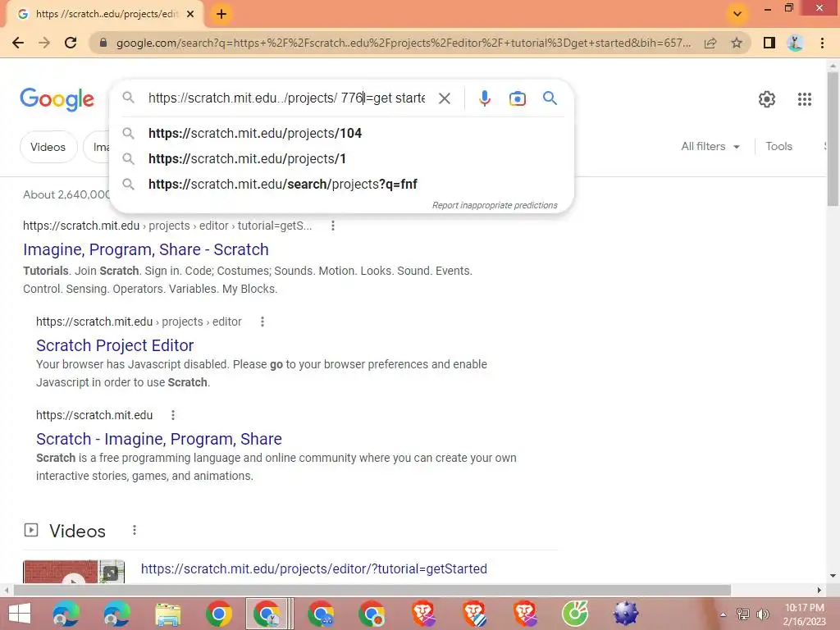Open Scratch - Imagine, Program, Share result
The width and height of the screenshot is (840, 630).
(158, 439)
